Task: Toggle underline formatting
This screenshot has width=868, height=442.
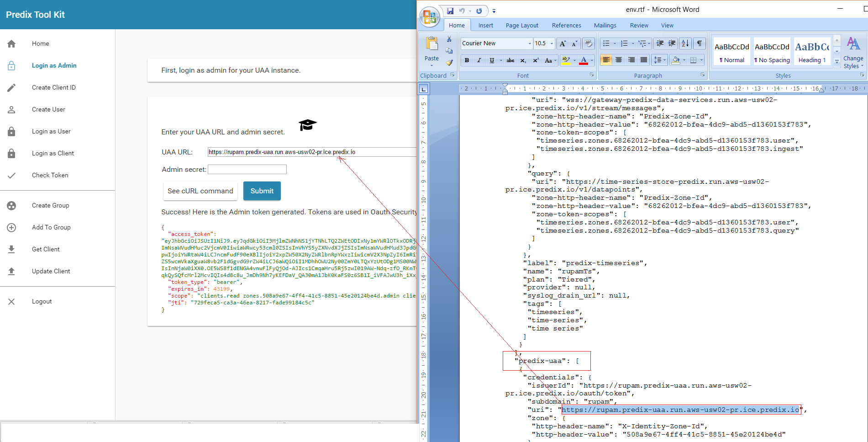Action: pos(492,60)
